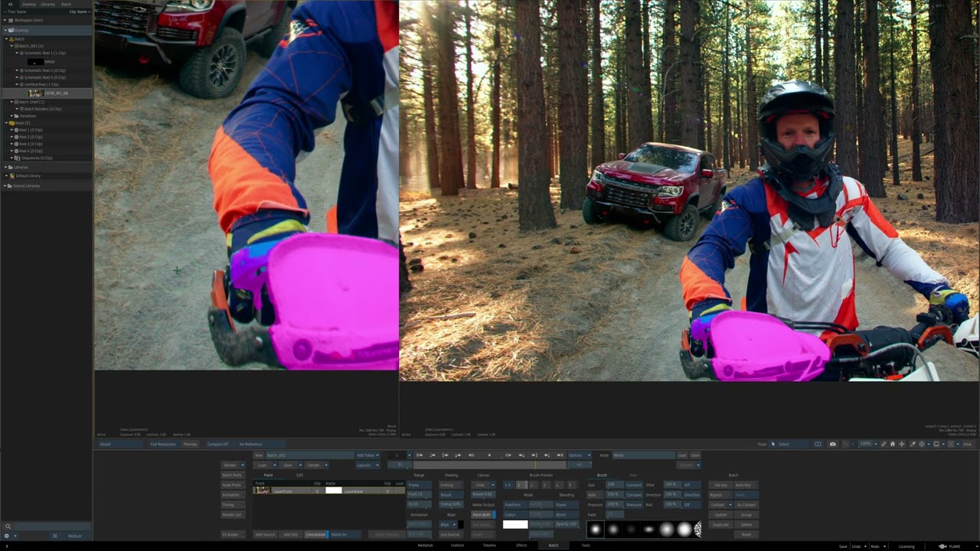Step forward one frame

pyautogui.click(x=508, y=455)
